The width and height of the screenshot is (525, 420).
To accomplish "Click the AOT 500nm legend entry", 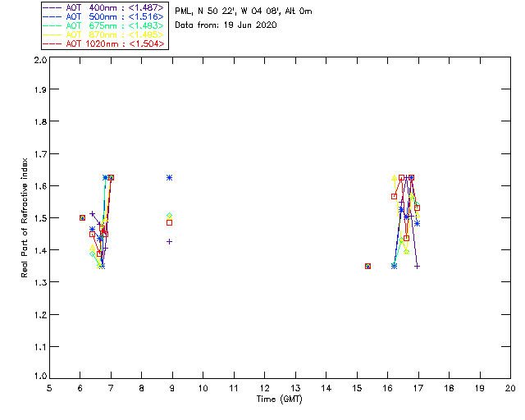I will coord(103,16).
